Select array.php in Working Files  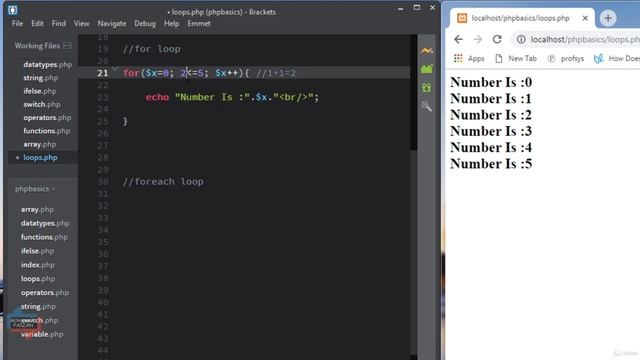pyautogui.click(x=40, y=144)
